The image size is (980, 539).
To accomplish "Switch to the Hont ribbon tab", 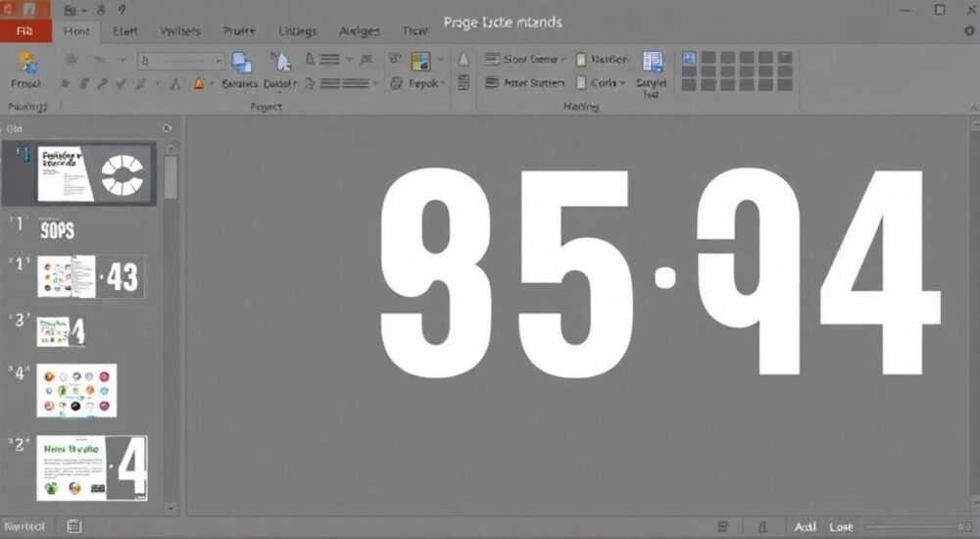I will [x=76, y=31].
